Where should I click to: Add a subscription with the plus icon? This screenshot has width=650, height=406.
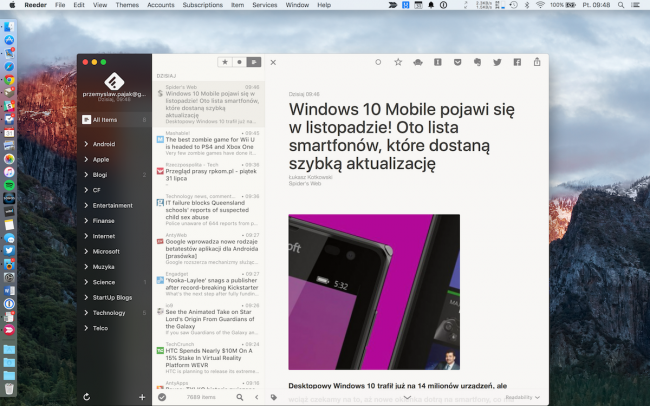(x=142, y=397)
